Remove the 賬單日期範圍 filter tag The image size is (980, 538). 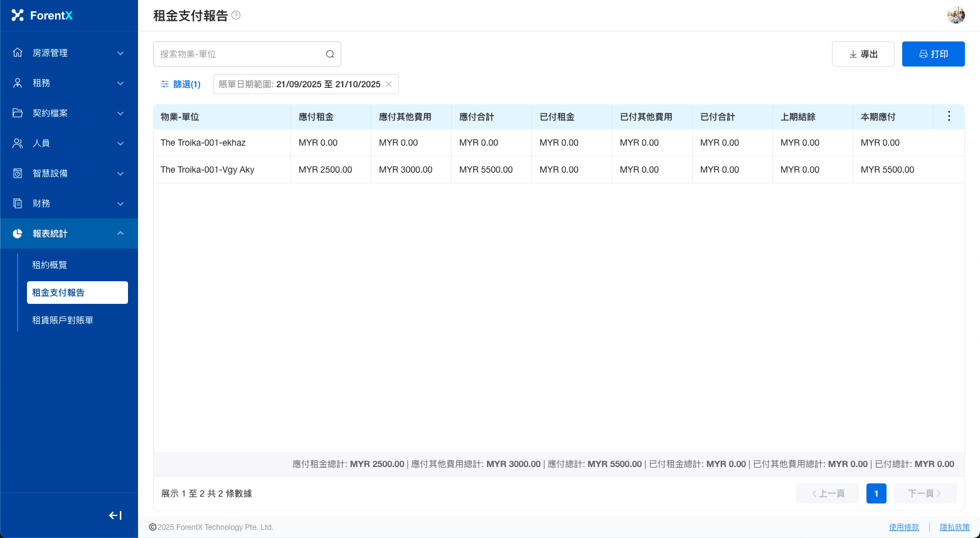point(389,84)
